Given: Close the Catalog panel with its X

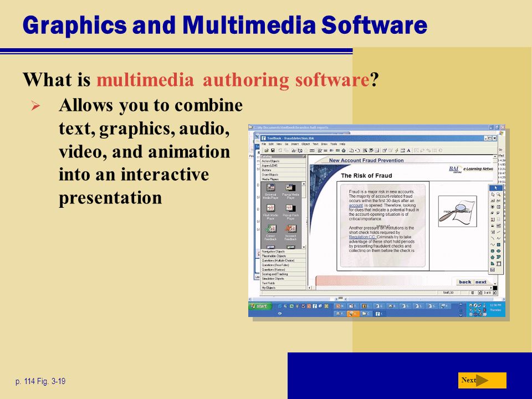Looking at the screenshot, I should (304, 156).
